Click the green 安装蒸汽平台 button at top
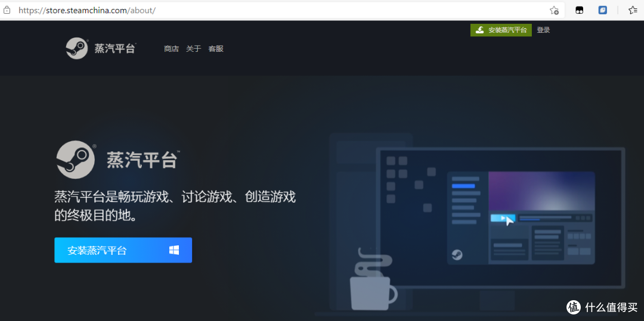The image size is (644, 321). point(501,30)
